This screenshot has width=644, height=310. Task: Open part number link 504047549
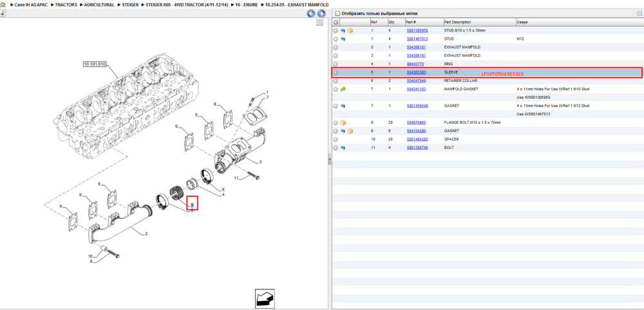coord(415,81)
